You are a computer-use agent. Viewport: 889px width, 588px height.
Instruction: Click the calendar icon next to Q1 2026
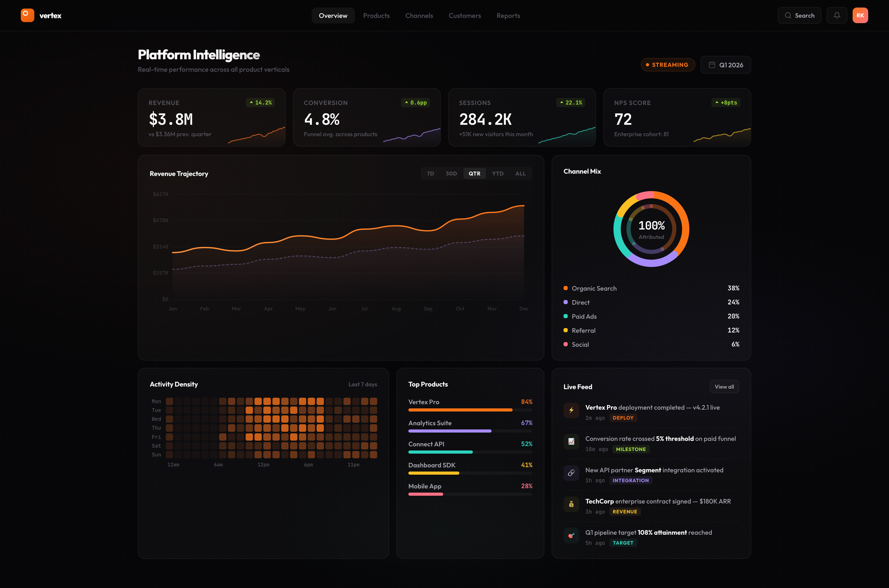pos(712,64)
